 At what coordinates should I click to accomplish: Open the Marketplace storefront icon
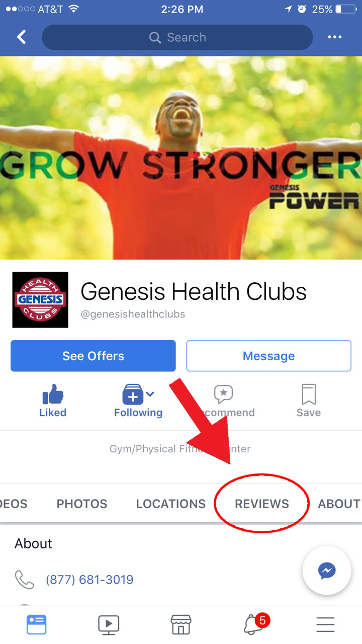pyautogui.click(x=181, y=624)
